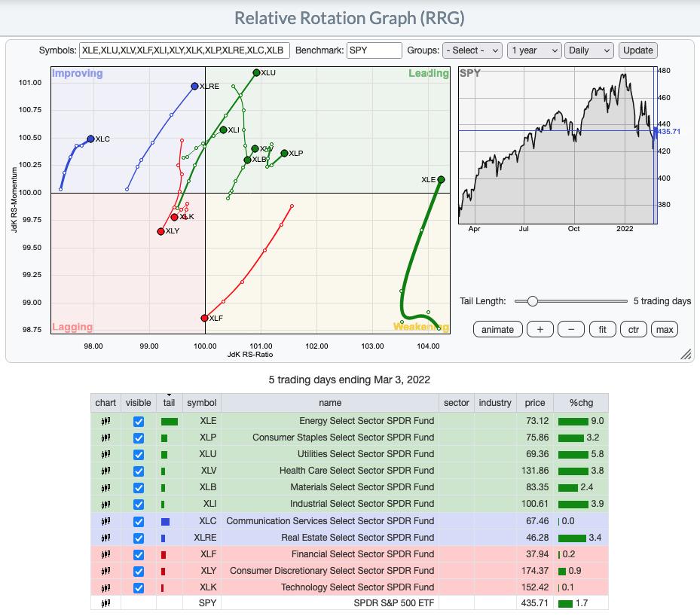The image size is (700, 616).
Task: Uncheck the visible checkbox for XLC
Action: pos(139,521)
